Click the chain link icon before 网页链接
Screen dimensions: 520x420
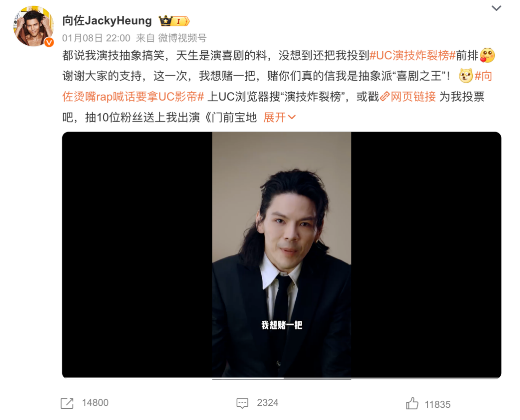point(384,97)
